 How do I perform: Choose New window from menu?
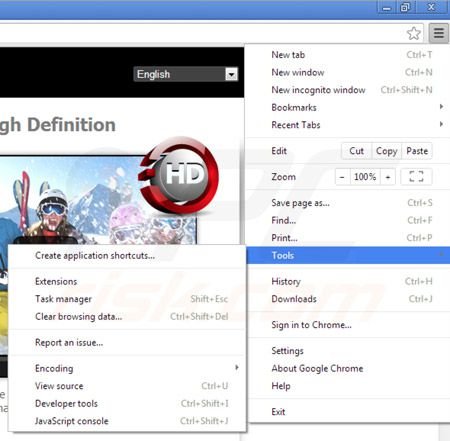pos(348,72)
